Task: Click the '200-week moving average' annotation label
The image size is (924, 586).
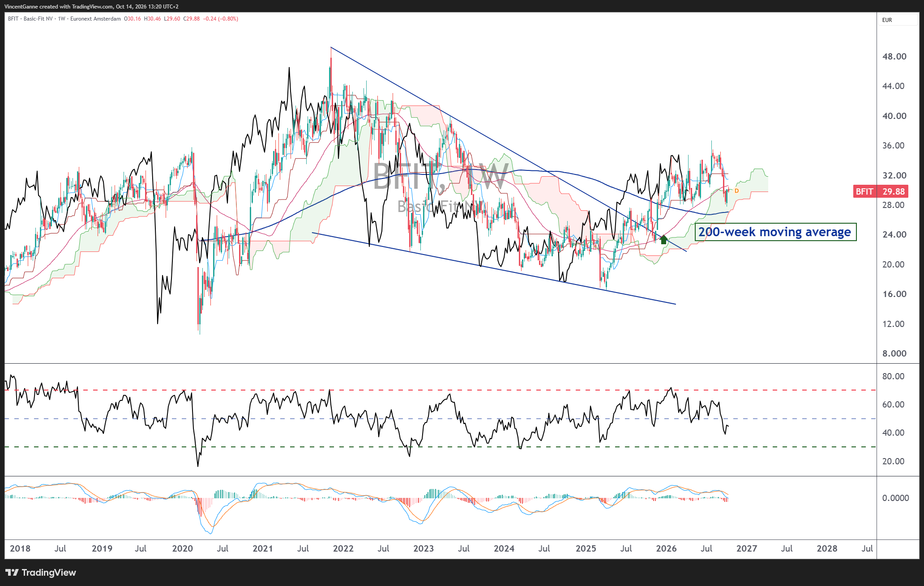Action: [x=775, y=232]
